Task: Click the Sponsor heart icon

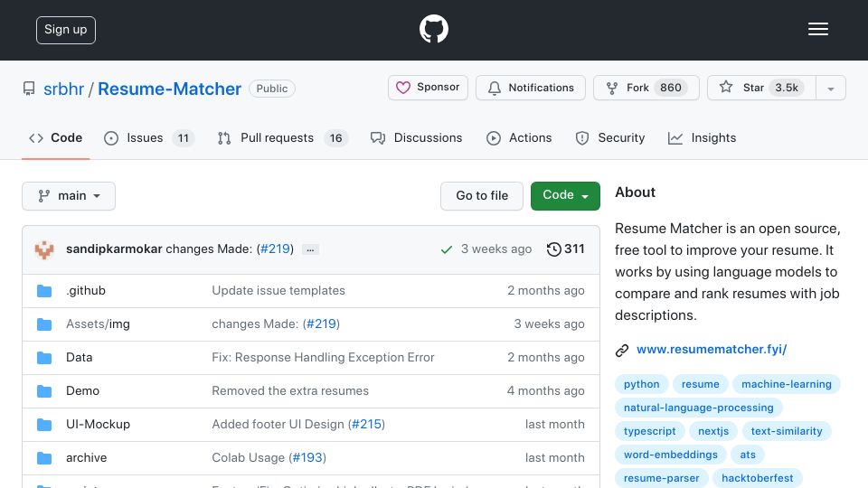Action: (403, 88)
